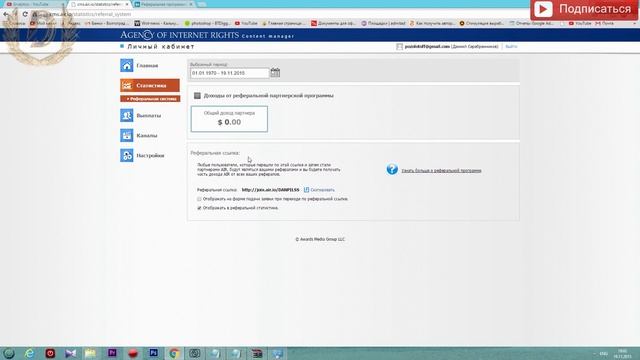Click the referral link URL text
Screen dimensions: 640x360
(x=270, y=190)
